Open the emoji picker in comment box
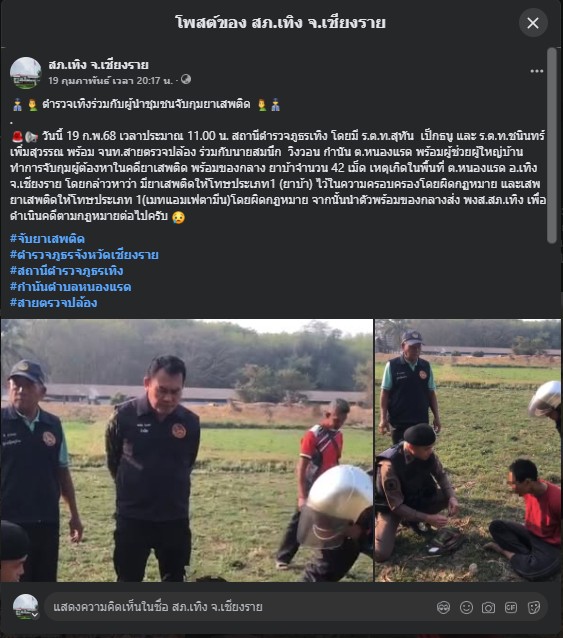Viewport: 563px width, 638px height. pyautogui.click(x=466, y=607)
